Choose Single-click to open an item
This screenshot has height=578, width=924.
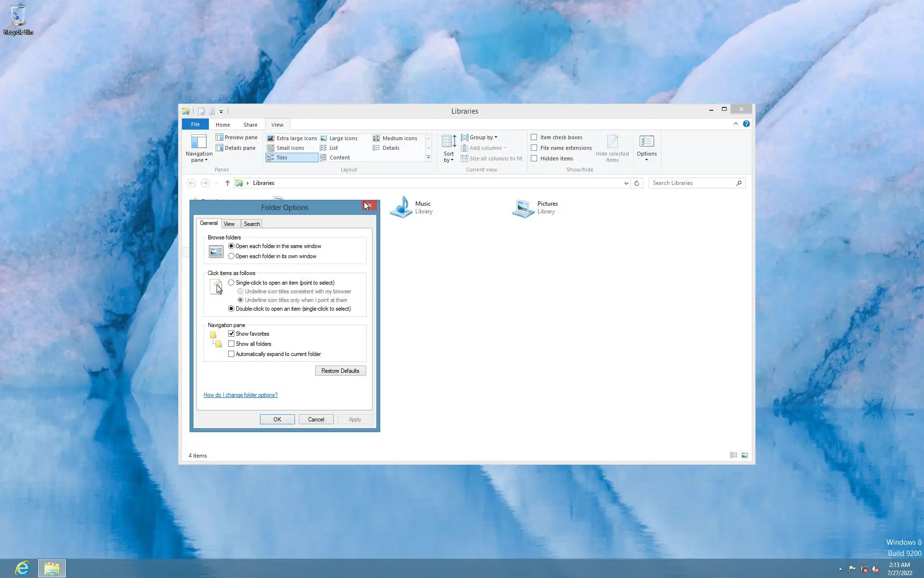point(231,283)
